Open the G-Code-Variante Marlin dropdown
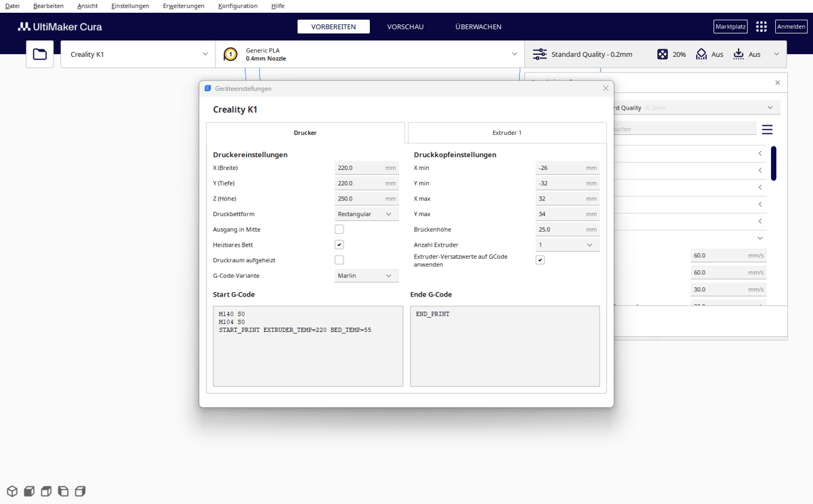The width and height of the screenshot is (813, 504). [367, 276]
